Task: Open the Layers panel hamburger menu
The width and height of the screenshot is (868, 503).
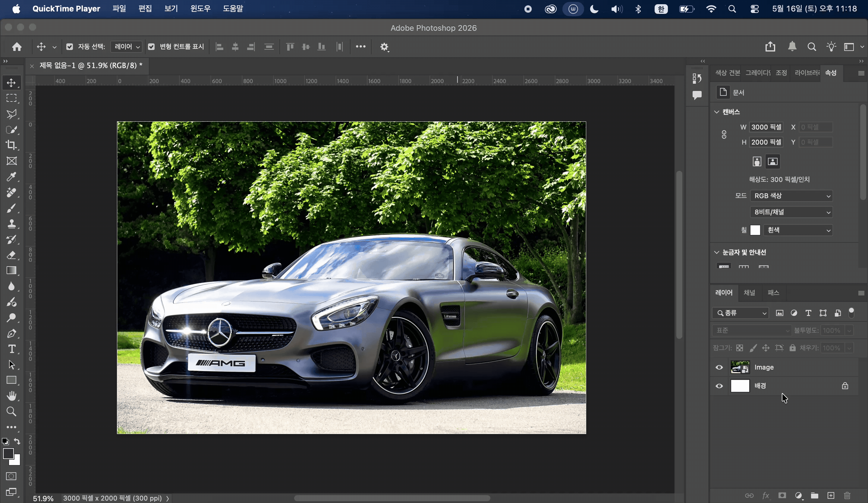Action: pyautogui.click(x=861, y=293)
